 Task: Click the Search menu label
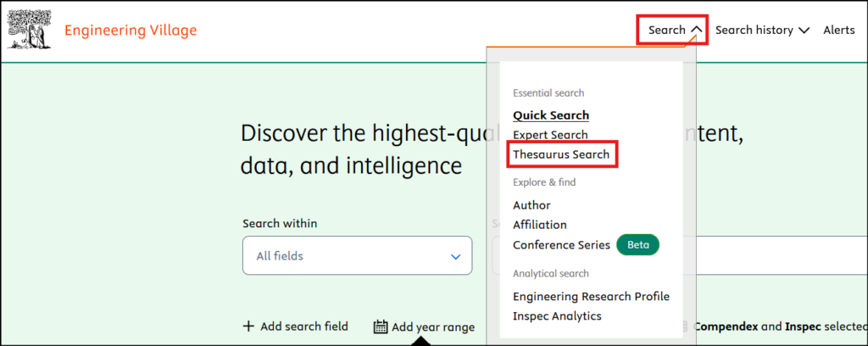tap(667, 31)
